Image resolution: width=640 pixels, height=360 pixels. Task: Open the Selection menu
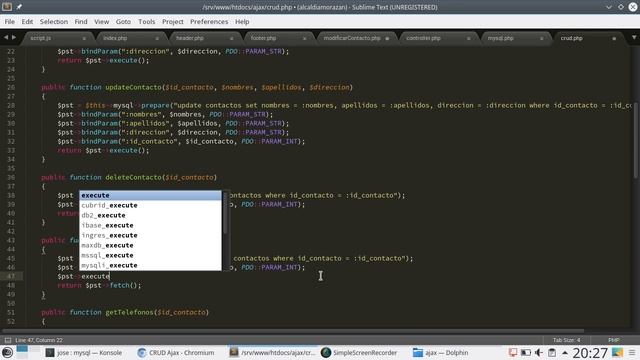pyautogui.click(x=54, y=22)
